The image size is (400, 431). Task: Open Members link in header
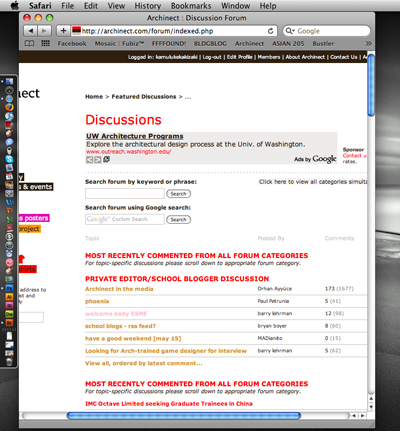[269, 57]
